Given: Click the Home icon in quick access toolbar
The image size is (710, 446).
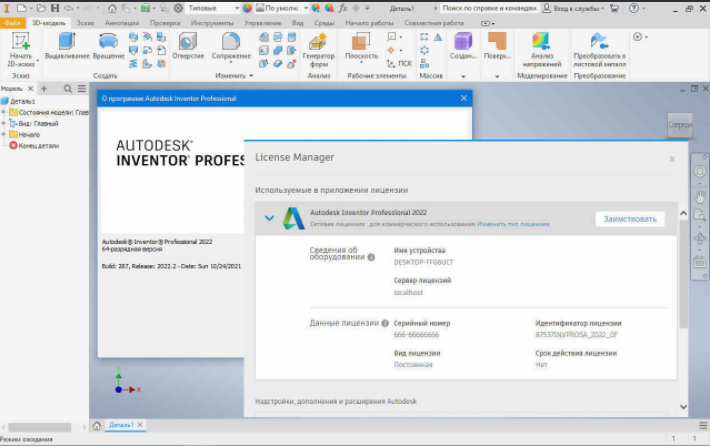Looking at the screenshot, I should (112, 8).
